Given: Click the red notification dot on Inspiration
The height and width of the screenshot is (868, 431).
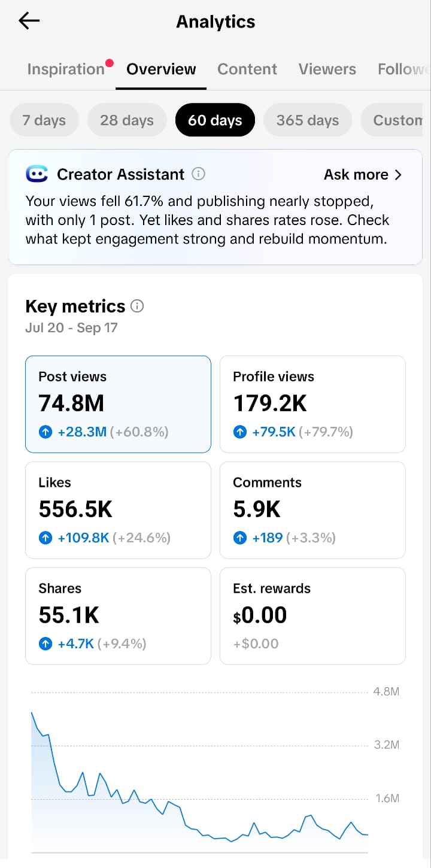Looking at the screenshot, I should click(x=110, y=62).
